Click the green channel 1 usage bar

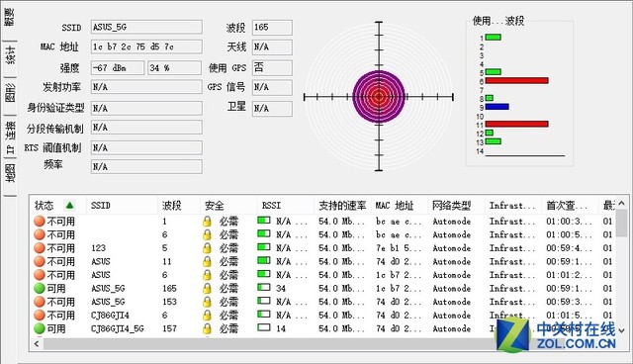pyautogui.click(x=494, y=38)
